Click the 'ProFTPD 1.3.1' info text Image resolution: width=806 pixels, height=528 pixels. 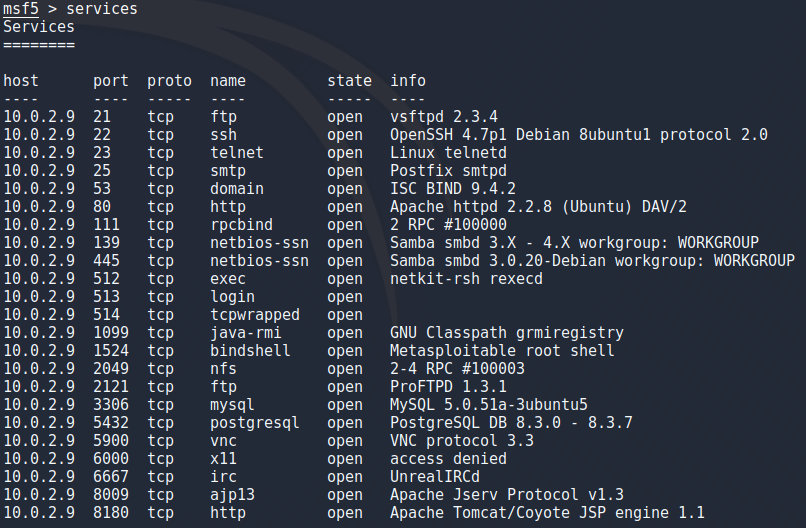(x=448, y=387)
